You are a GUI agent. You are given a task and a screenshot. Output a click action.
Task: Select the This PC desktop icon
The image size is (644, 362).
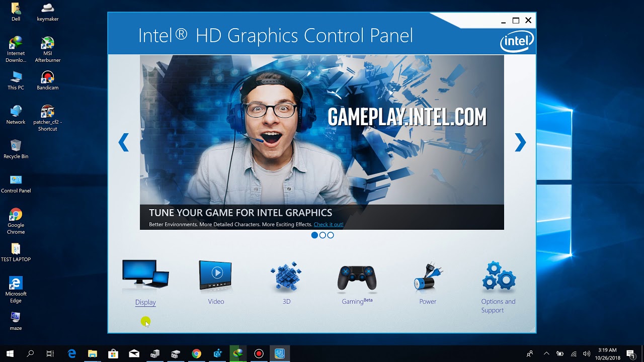pyautogui.click(x=16, y=80)
